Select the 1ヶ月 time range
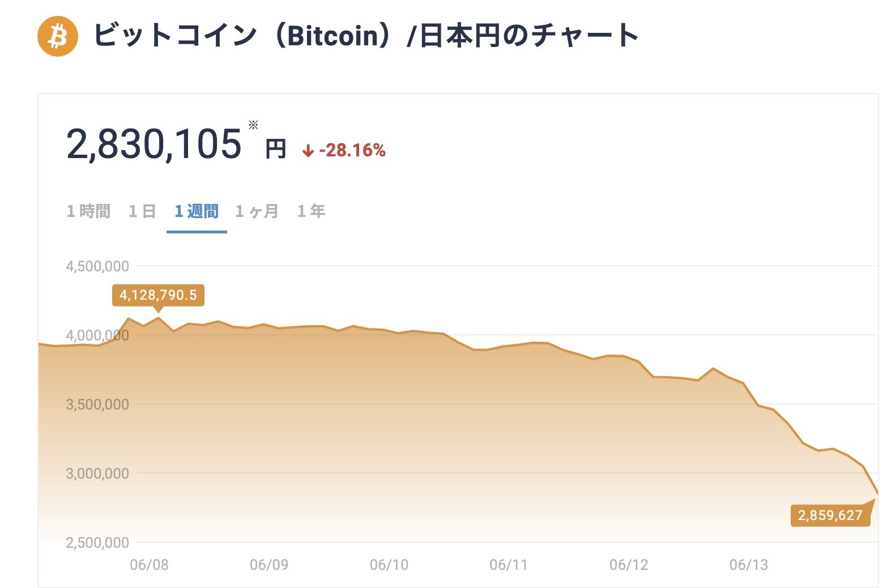895x588 pixels. [x=255, y=211]
